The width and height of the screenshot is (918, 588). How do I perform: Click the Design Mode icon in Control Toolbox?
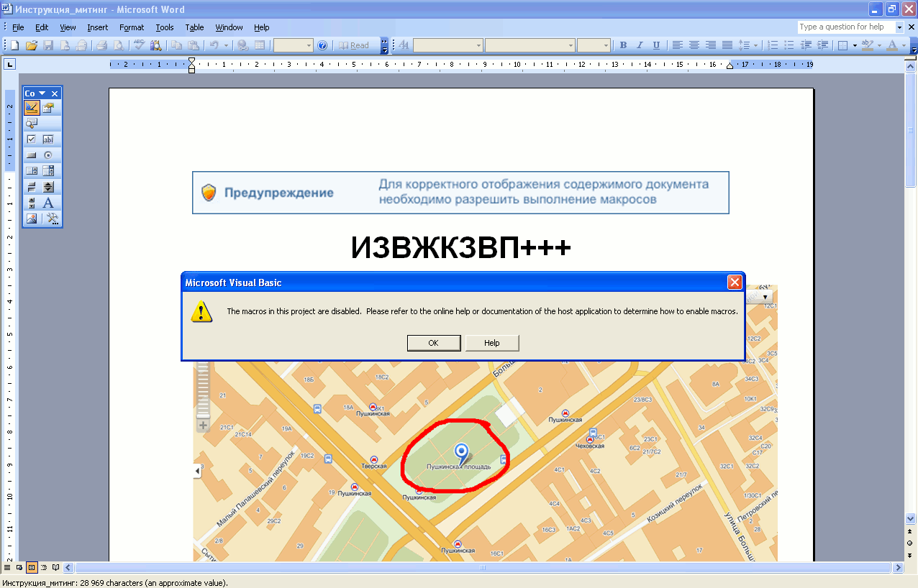(32, 108)
